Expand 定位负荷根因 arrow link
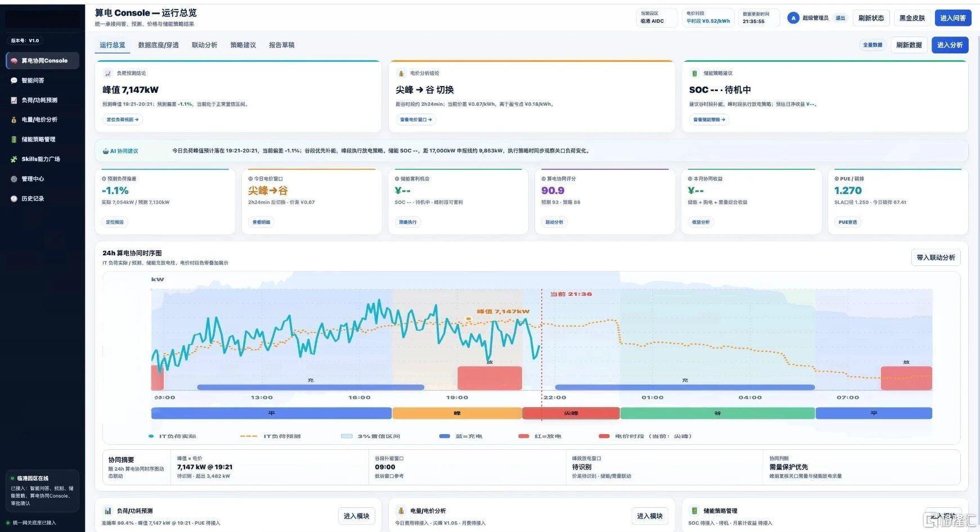 123,120
